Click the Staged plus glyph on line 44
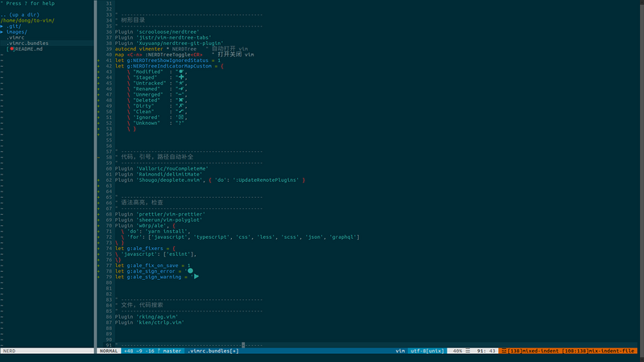 [x=181, y=77]
